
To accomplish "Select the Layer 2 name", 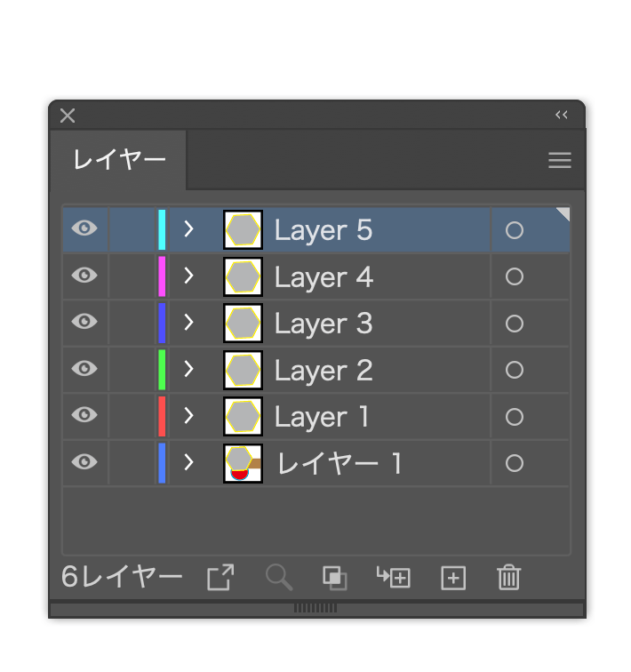I will [x=323, y=370].
